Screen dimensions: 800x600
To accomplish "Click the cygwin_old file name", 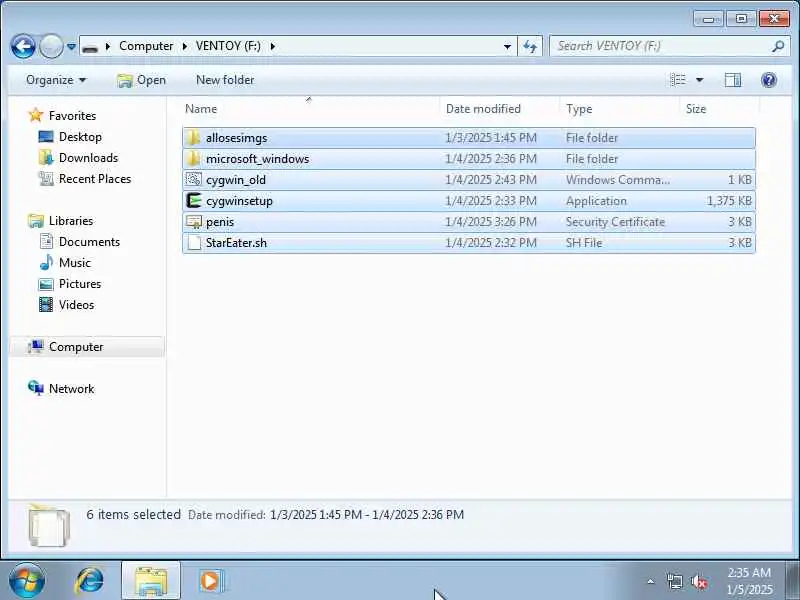I will point(236,180).
